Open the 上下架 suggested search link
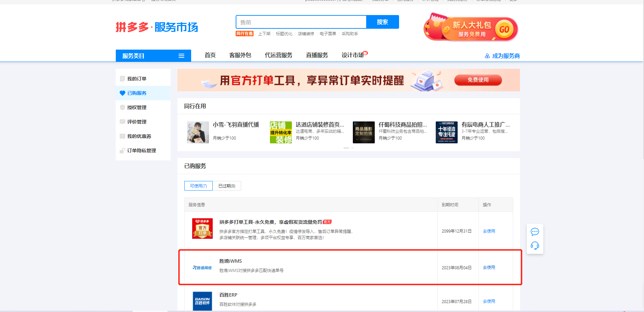Viewport: 644px width, 312px height. pyautogui.click(x=264, y=34)
